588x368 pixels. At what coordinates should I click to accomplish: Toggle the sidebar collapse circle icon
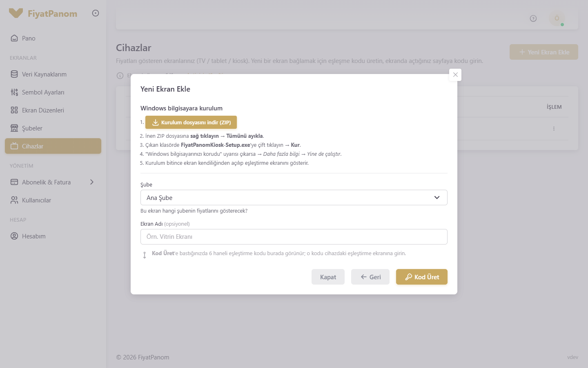[96, 13]
